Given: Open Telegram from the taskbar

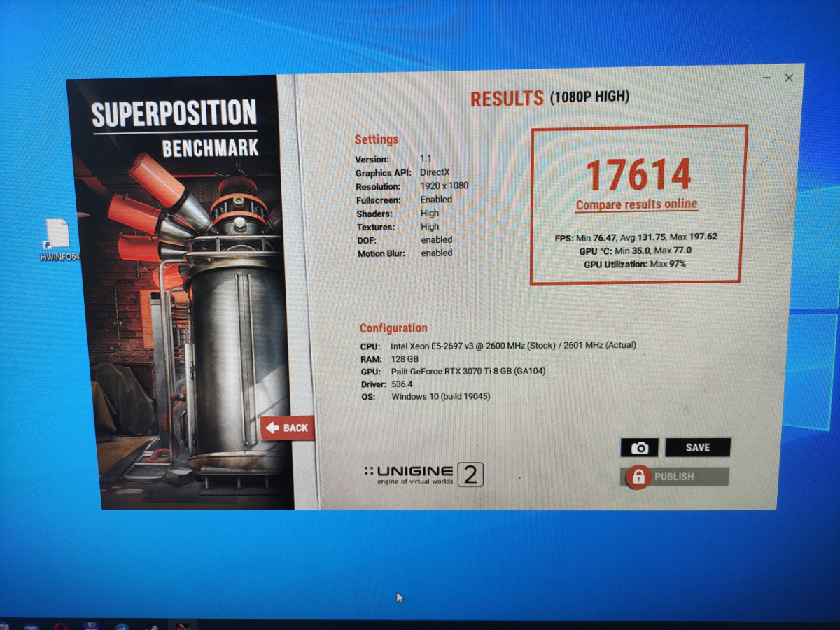Looking at the screenshot, I should click(x=121, y=626).
